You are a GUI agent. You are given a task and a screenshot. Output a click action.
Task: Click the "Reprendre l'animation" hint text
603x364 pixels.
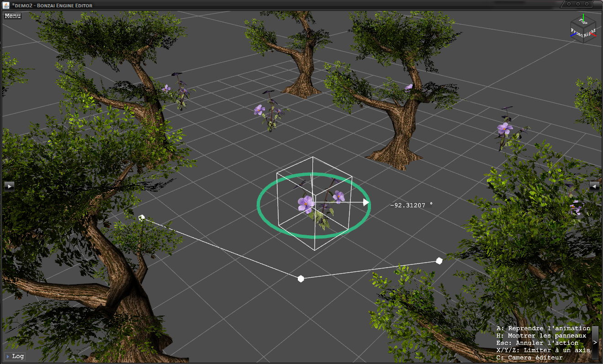point(543,328)
